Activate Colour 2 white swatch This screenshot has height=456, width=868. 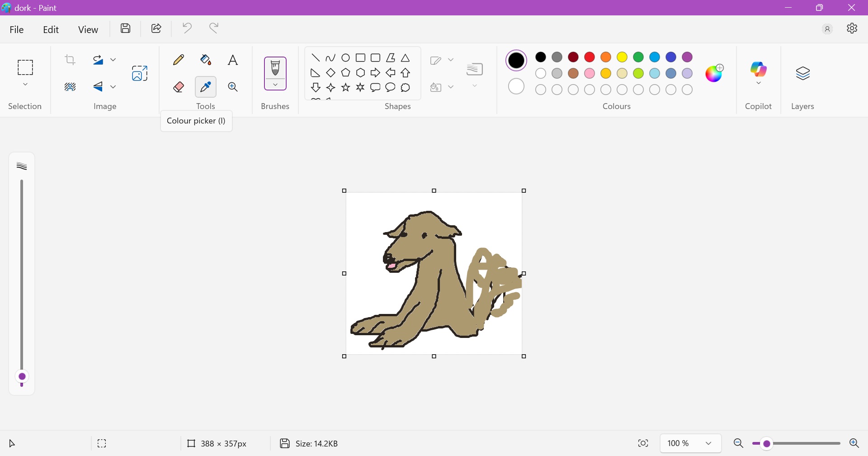(x=517, y=86)
